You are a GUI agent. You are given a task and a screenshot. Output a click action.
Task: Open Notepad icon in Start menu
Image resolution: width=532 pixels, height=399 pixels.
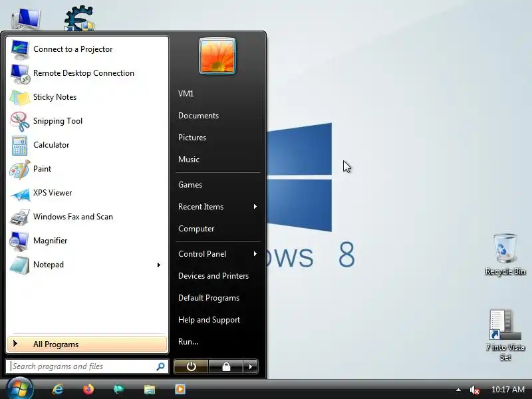pyautogui.click(x=20, y=265)
